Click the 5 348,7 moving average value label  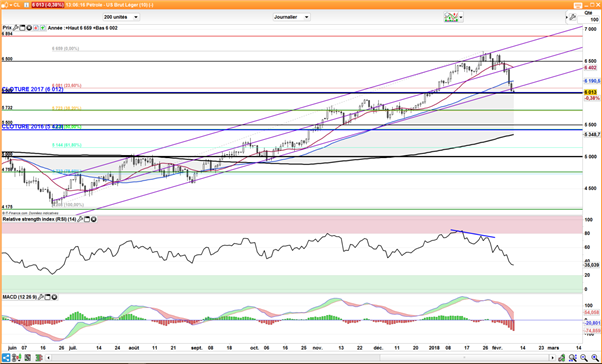coord(592,134)
